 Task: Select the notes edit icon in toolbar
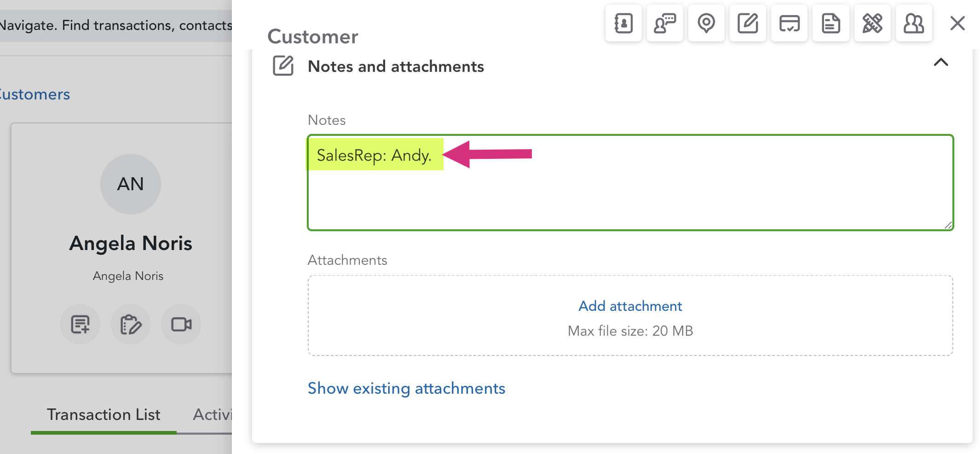pyautogui.click(x=748, y=23)
